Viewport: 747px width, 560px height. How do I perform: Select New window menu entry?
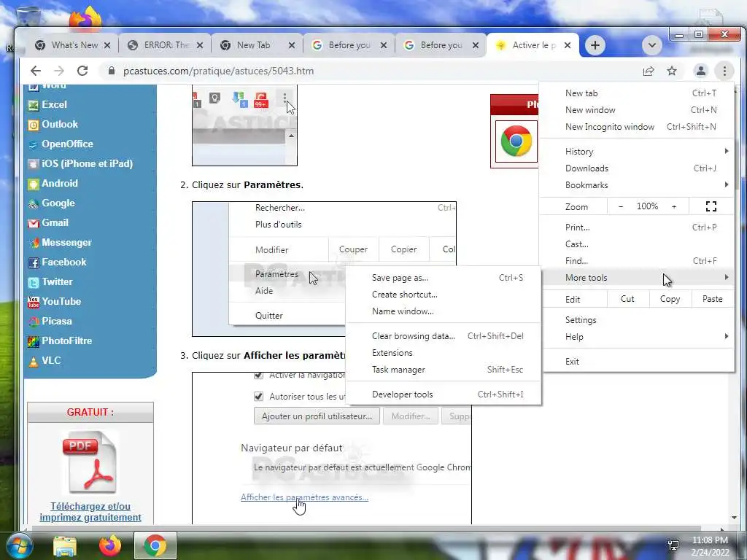point(638,110)
